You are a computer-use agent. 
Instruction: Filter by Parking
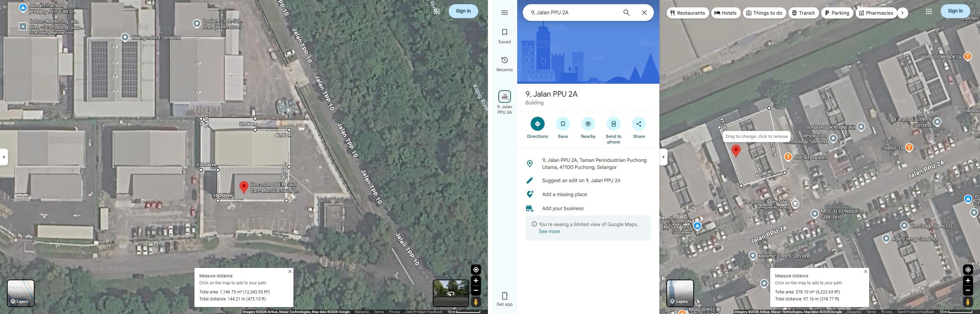pos(837,13)
